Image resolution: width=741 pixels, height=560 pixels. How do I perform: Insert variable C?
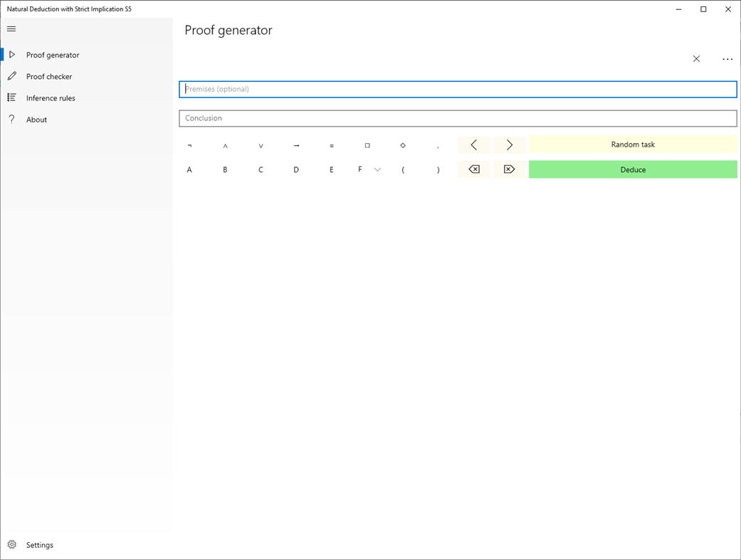point(261,169)
